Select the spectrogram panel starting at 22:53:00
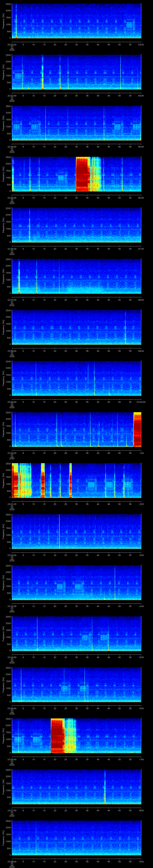Viewport: 153px width, 868px height. 77,72
